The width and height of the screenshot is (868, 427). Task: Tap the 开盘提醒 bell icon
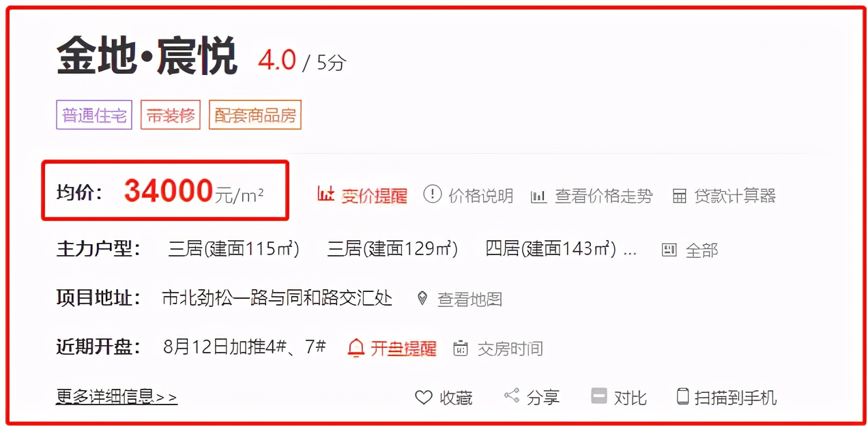click(x=356, y=348)
